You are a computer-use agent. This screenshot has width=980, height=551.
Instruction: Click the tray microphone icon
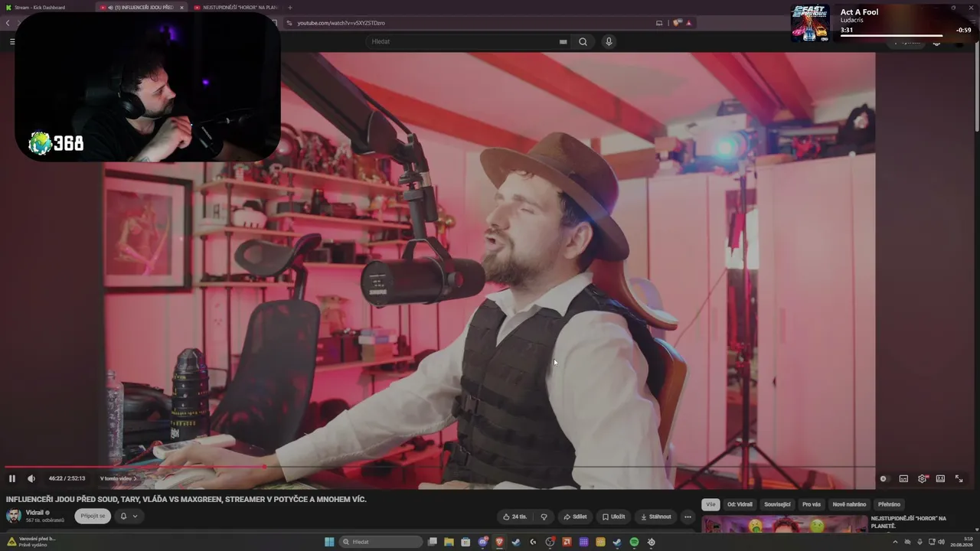click(x=920, y=542)
